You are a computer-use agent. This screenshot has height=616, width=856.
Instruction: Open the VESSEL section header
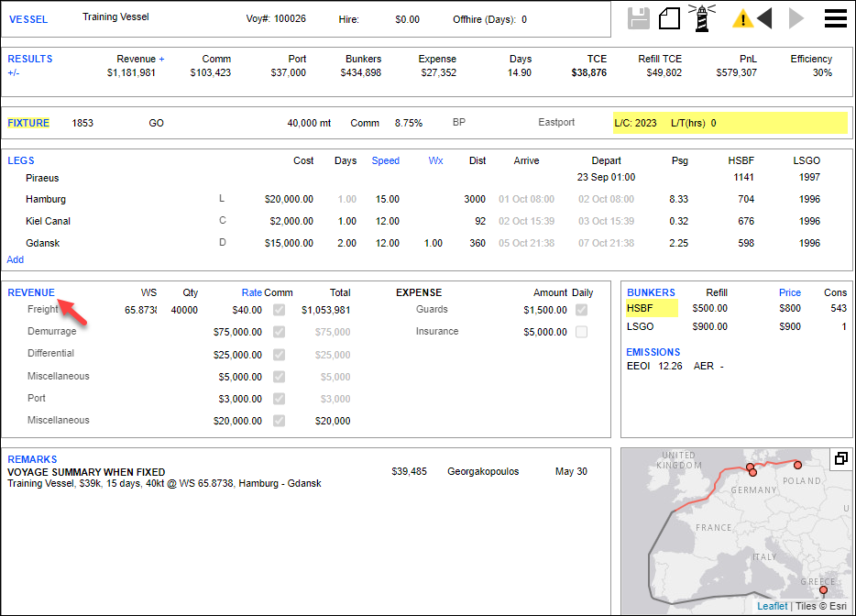28,19
